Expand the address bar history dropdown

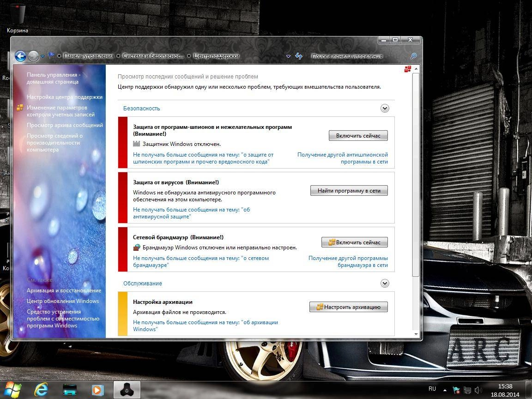[x=288, y=56]
